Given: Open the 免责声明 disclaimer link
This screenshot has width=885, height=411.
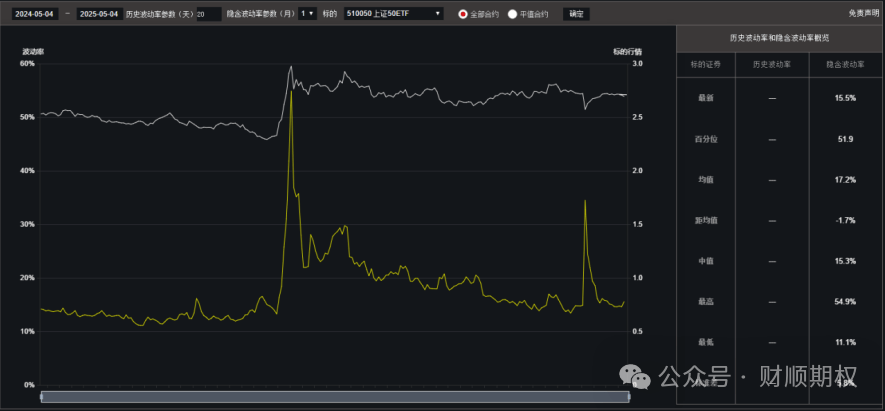Looking at the screenshot, I should pyautogui.click(x=862, y=14).
